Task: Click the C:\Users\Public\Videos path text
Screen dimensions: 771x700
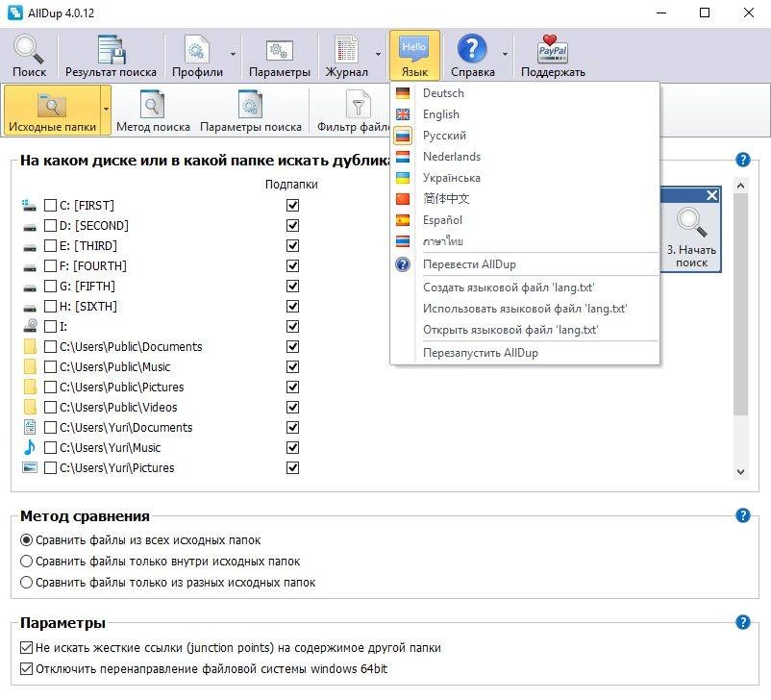Action: [118, 407]
